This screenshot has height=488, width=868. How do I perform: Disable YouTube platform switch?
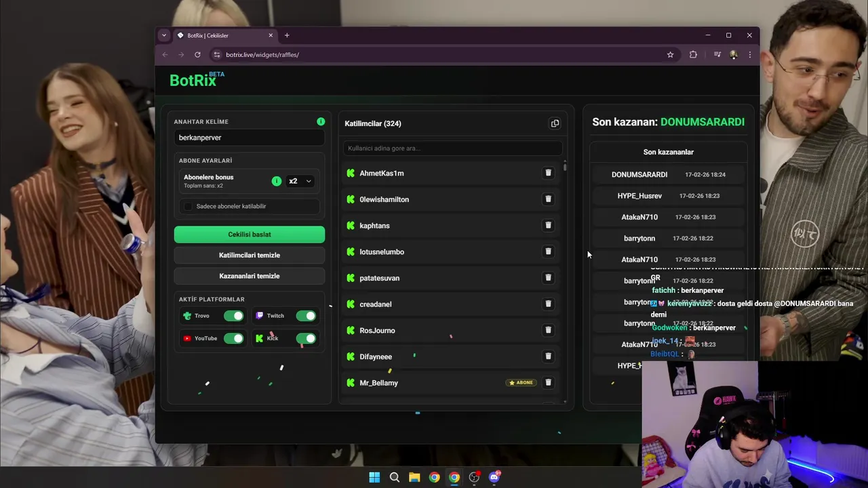234,338
